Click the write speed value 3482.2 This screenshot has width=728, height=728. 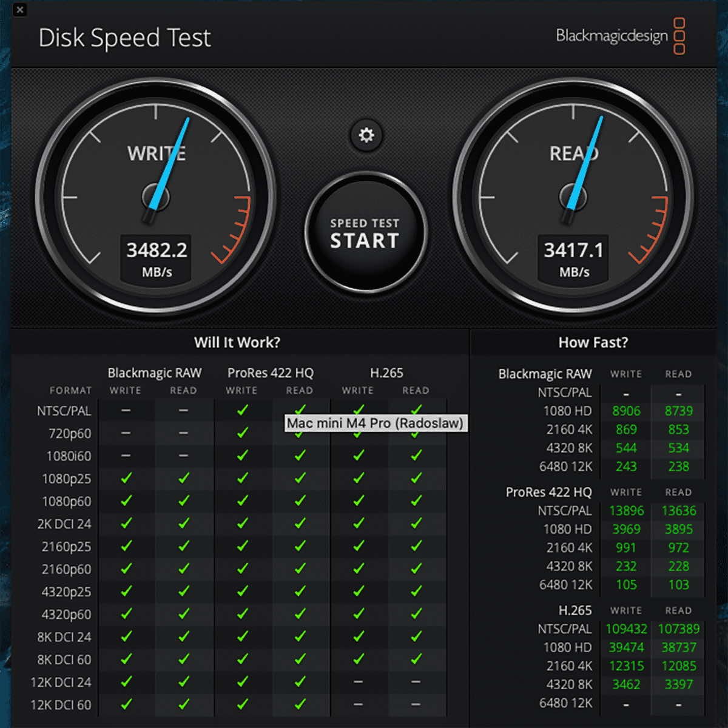pos(157,250)
